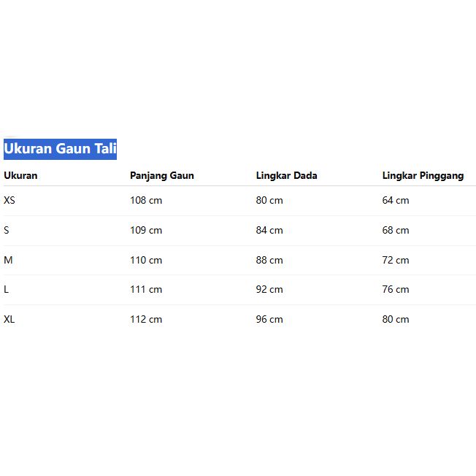Click the 108 cm dress length cell
The height and width of the screenshot is (476, 476).
click(x=146, y=200)
